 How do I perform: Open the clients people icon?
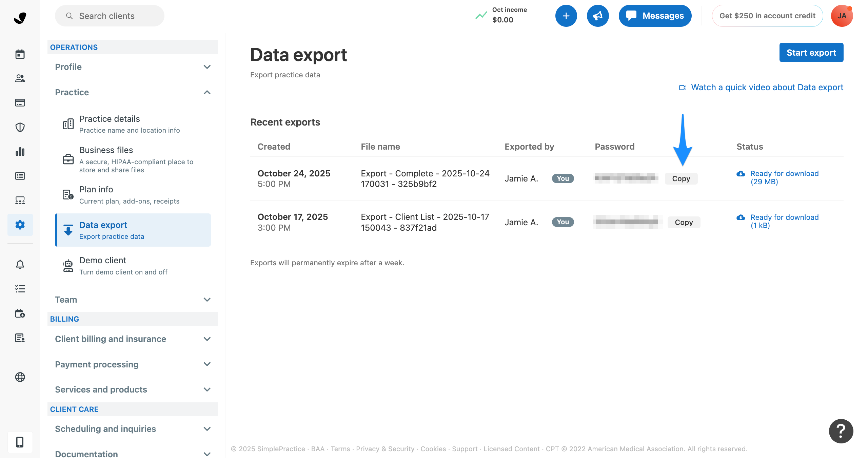coord(20,78)
